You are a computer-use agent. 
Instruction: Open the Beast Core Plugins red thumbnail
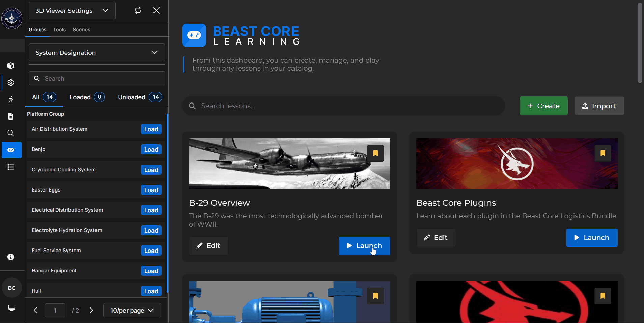[x=517, y=164]
